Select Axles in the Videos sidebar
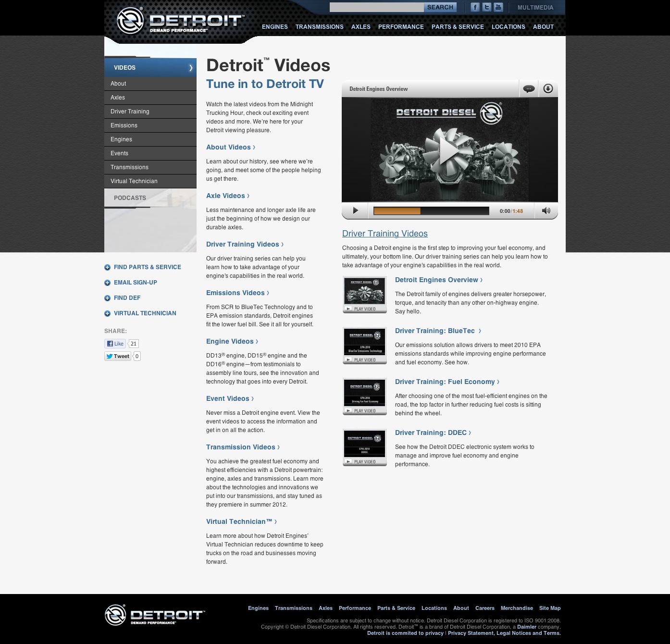The height and width of the screenshot is (644, 670). point(150,98)
